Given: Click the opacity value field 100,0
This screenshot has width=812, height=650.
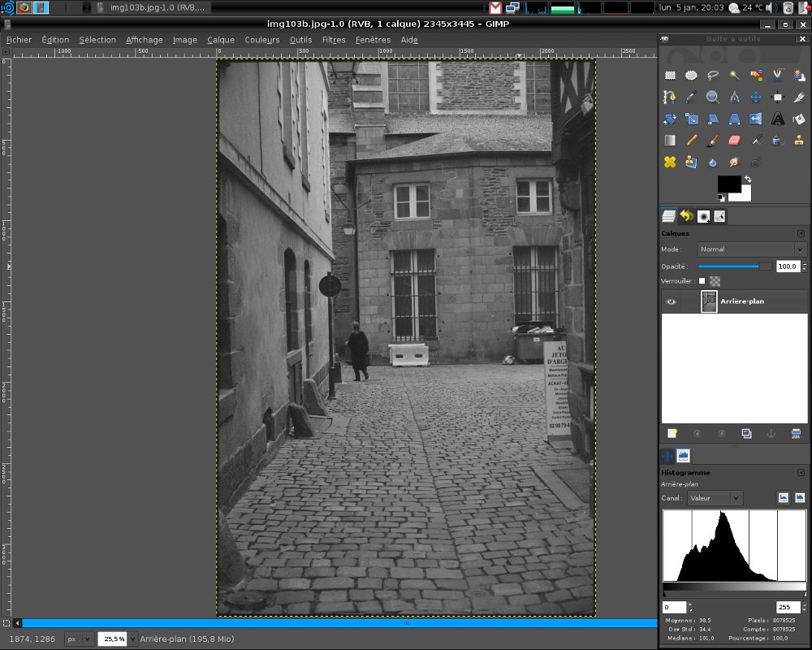Looking at the screenshot, I should click(788, 266).
